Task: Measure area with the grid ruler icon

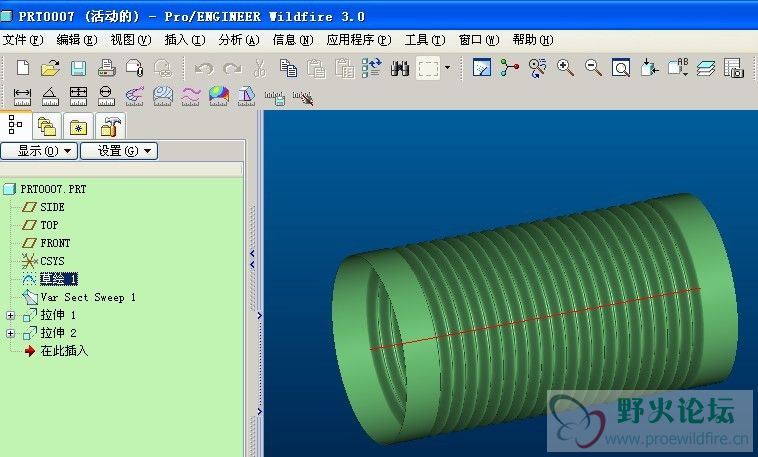Action: (78, 96)
